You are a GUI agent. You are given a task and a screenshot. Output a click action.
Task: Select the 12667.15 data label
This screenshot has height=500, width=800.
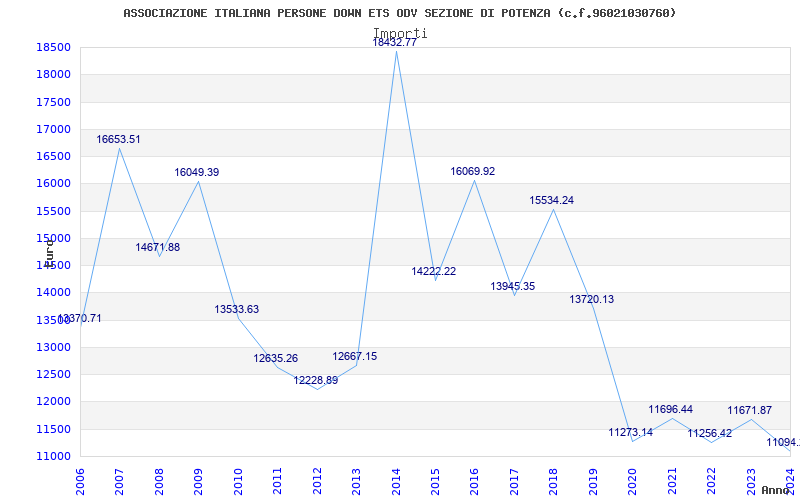(x=355, y=357)
